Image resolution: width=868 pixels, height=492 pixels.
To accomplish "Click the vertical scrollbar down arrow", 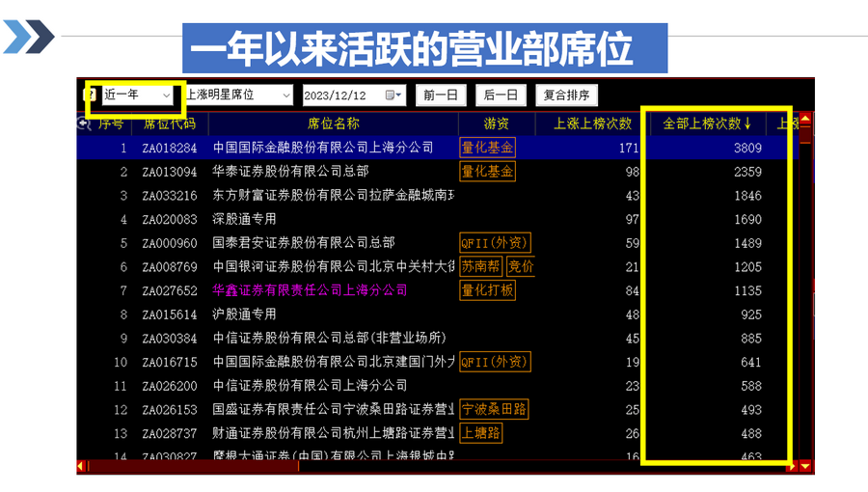I will (x=806, y=467).
